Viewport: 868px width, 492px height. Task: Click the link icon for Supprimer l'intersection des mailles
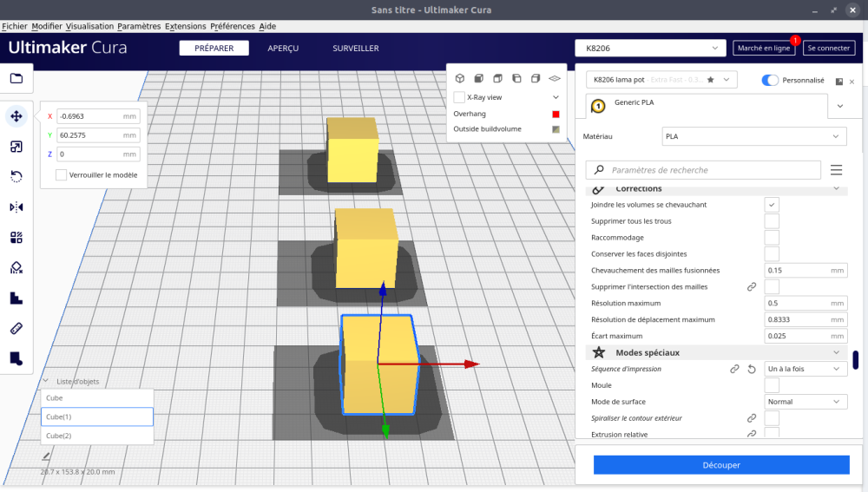click(752, 286)
